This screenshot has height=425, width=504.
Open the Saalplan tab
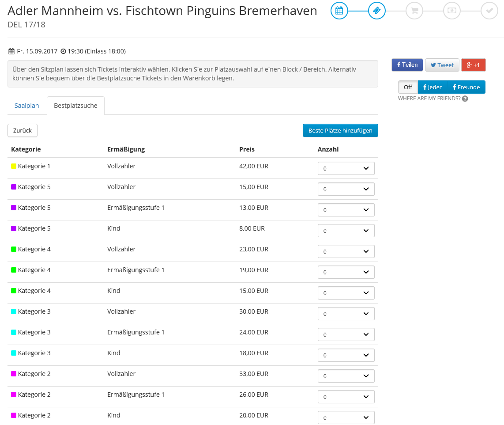(x=26, y=106)
